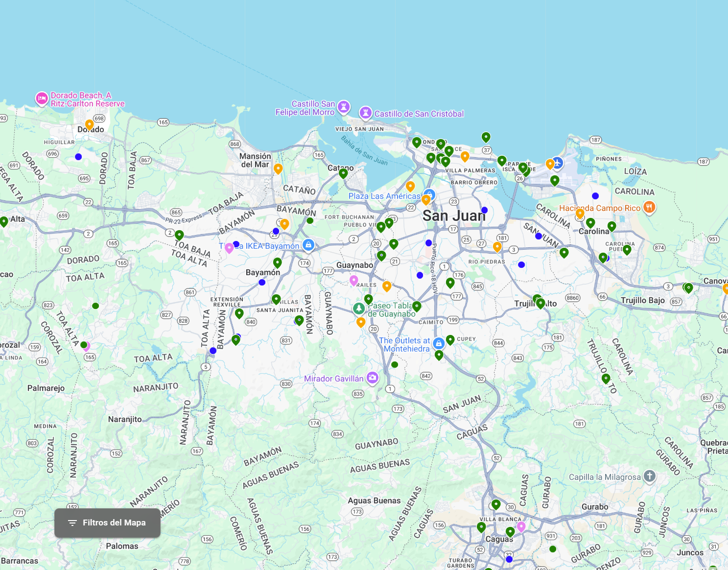Click the Capilla la Milagrosa church icon

tap(649, 476)
